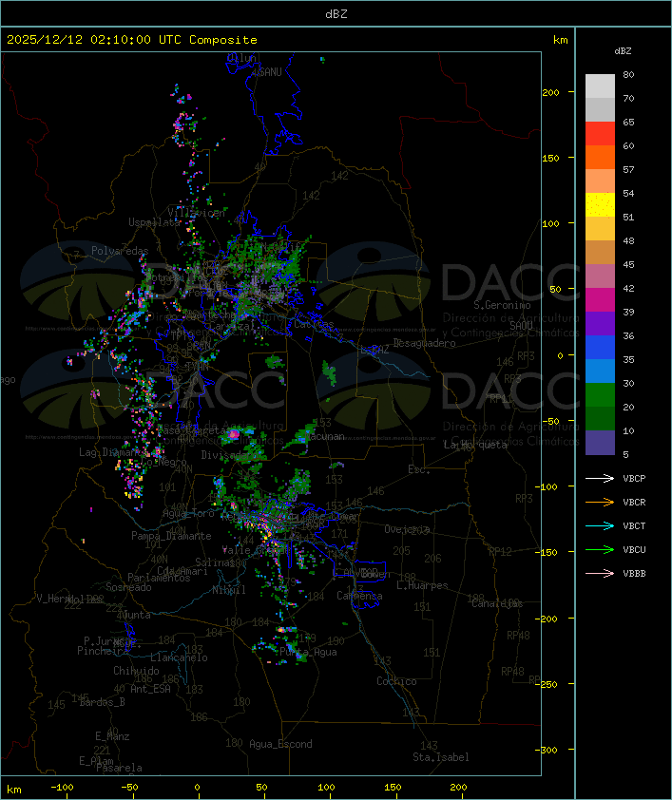Click the Agua_Escond map label

[x=280, y=744]
